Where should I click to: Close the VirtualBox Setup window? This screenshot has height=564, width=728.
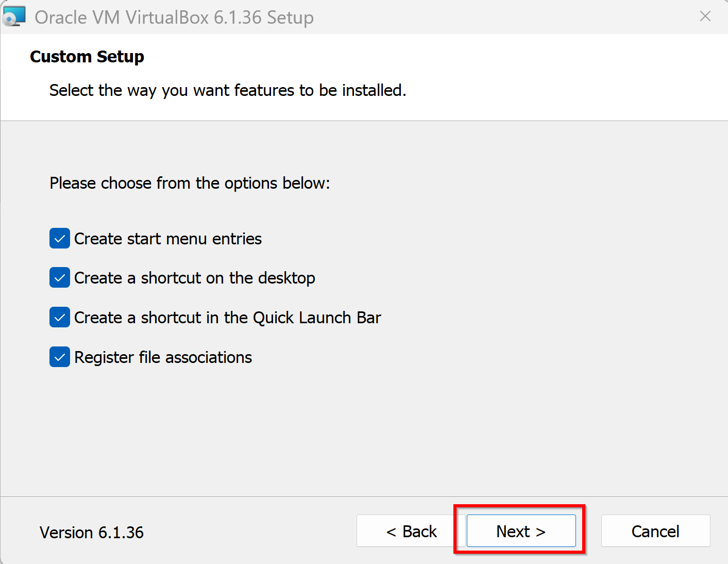tap(705, 16)
